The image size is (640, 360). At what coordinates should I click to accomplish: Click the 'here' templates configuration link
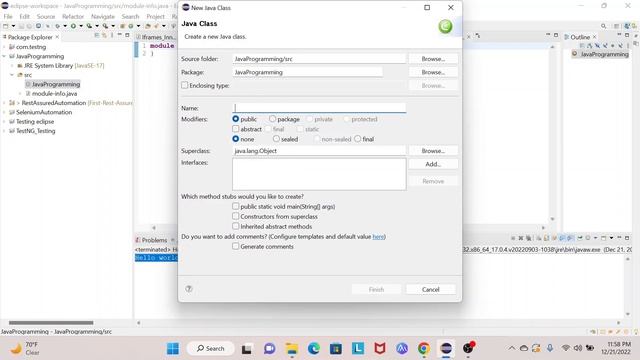[378, 237]
